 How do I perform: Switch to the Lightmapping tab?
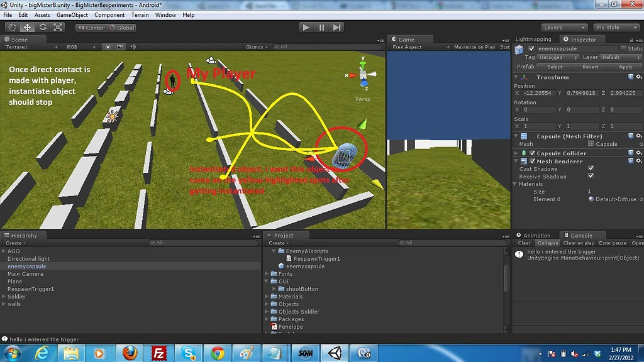(532, 39)
